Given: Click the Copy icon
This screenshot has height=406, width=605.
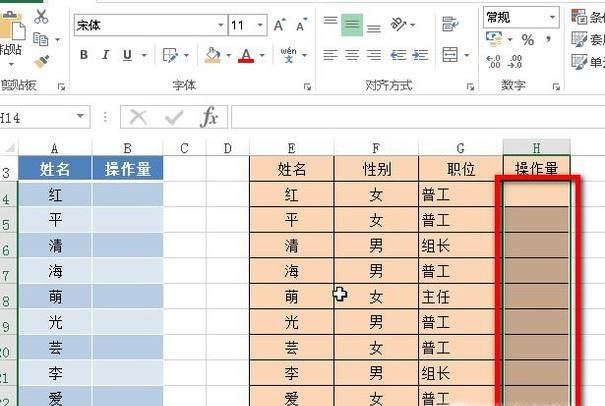Looking at the screenshot, I should (41, 39).
